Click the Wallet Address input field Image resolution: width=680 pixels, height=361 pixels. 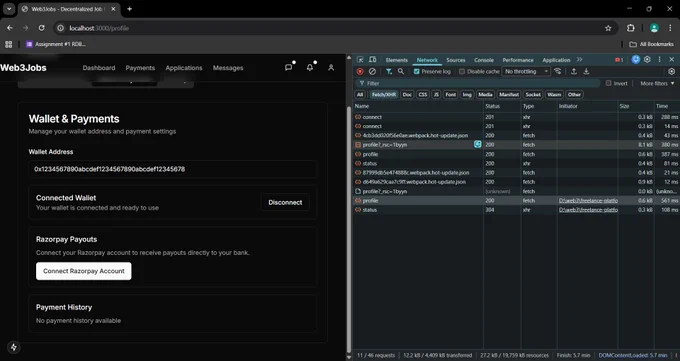[173, 169]
